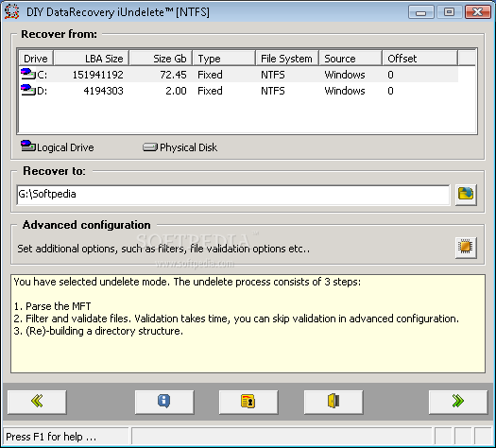Select the D: drive icon

pos(27,90)
